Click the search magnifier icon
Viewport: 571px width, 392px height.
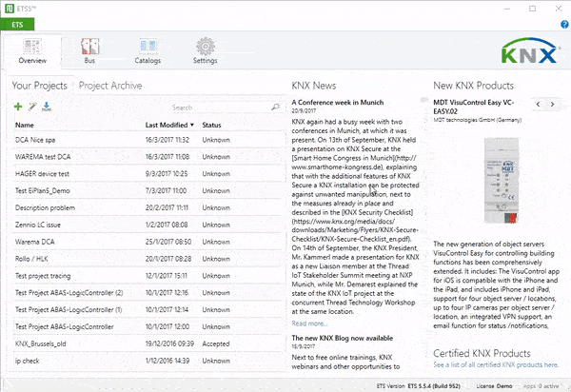point(276,107)
